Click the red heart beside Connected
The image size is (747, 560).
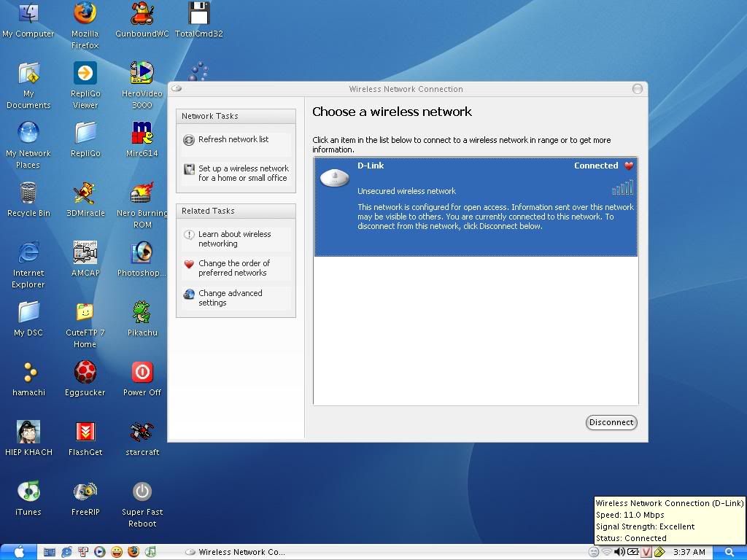coord(629,166)
